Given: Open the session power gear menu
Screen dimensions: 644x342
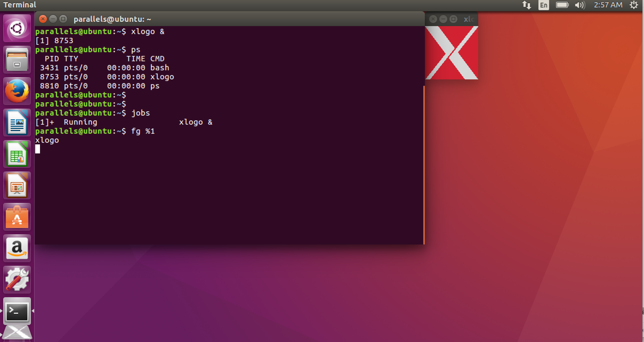Looking at the screenshot, I should pyautogui.click(x=634, y=5).
